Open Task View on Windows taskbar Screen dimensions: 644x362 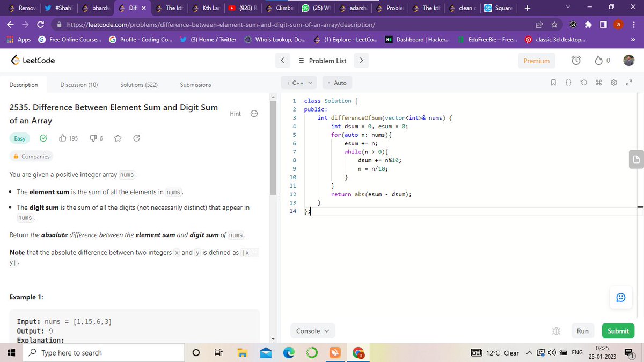218,353
